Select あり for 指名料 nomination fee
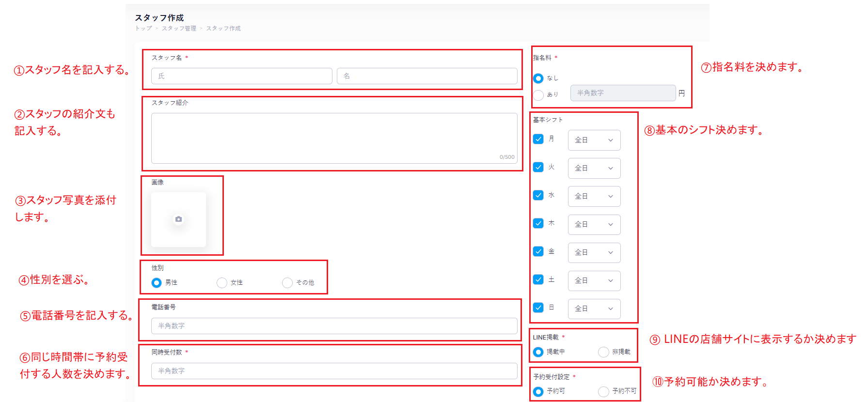This screenshot has width=868, height=402. click(x=538, y=94)
